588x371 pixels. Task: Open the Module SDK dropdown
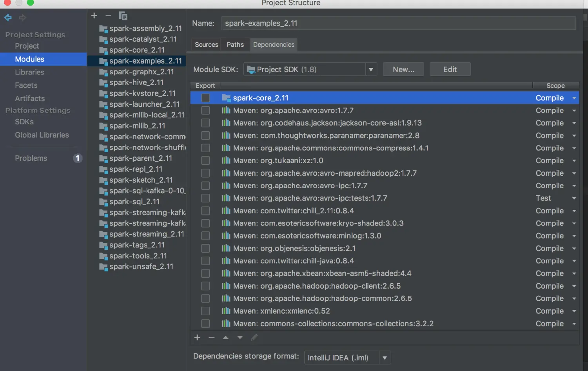[370, 69]
